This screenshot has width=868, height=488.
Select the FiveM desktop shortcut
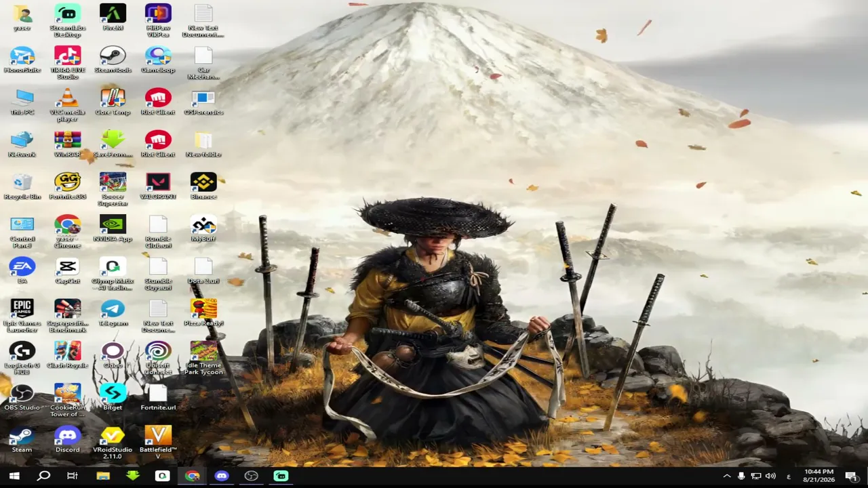(113, 18)
